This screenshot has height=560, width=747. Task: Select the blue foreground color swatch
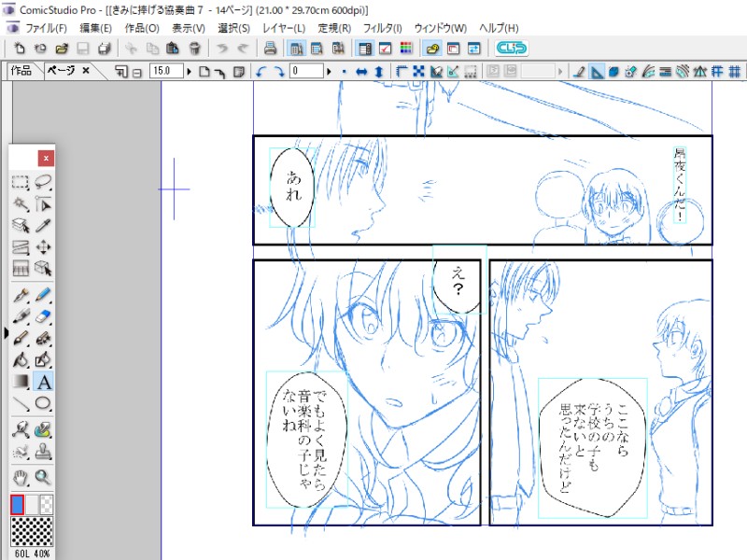pos(17,505)
